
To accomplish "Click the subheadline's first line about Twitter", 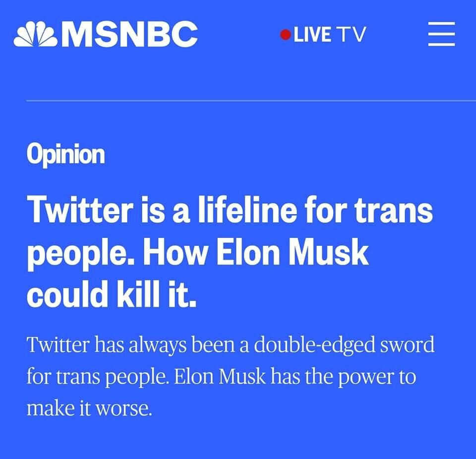I will click(x=230, y=344).
